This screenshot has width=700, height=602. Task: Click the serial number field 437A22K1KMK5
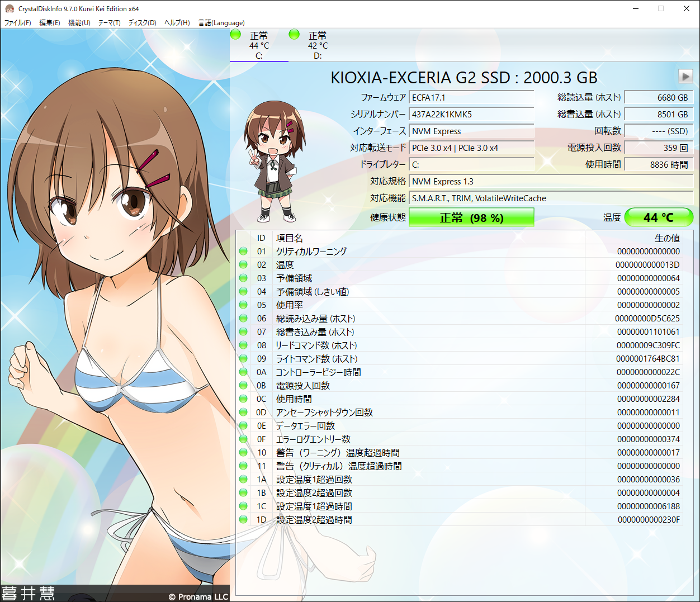[471, 115]
